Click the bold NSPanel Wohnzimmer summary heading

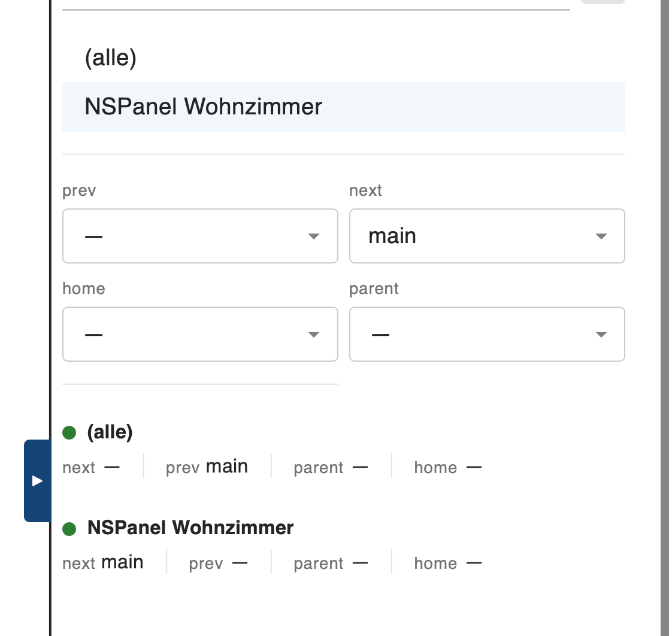pyautogui.click(x=190, y=528)
